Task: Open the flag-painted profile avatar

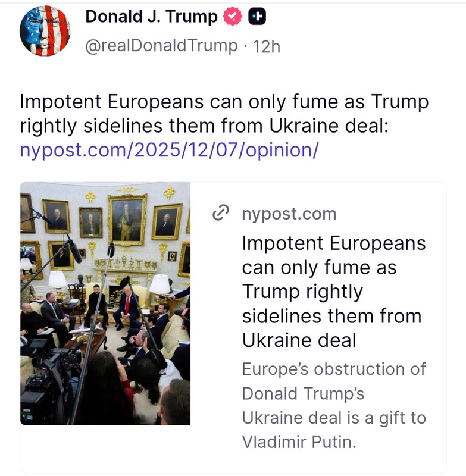Action: click(x=45, y=31)
